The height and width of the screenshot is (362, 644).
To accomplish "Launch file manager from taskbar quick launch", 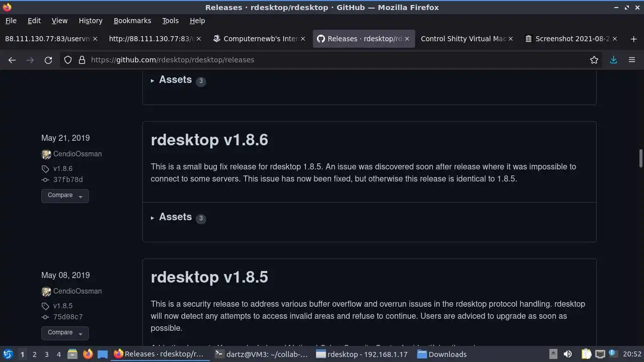I will click(72, 354).
